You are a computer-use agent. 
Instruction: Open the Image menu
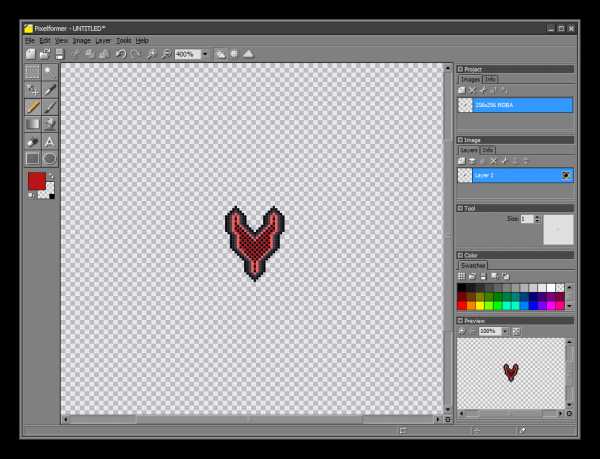82,41
